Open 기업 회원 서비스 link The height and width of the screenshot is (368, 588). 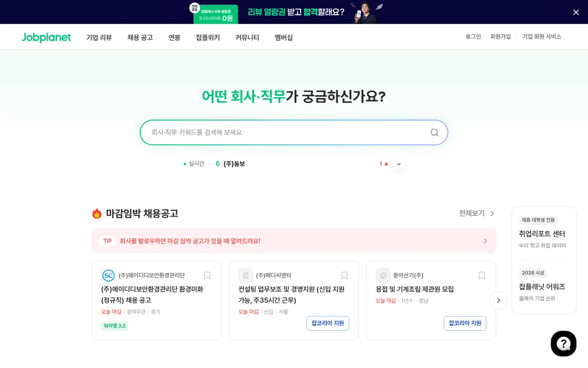click(542, 37)
